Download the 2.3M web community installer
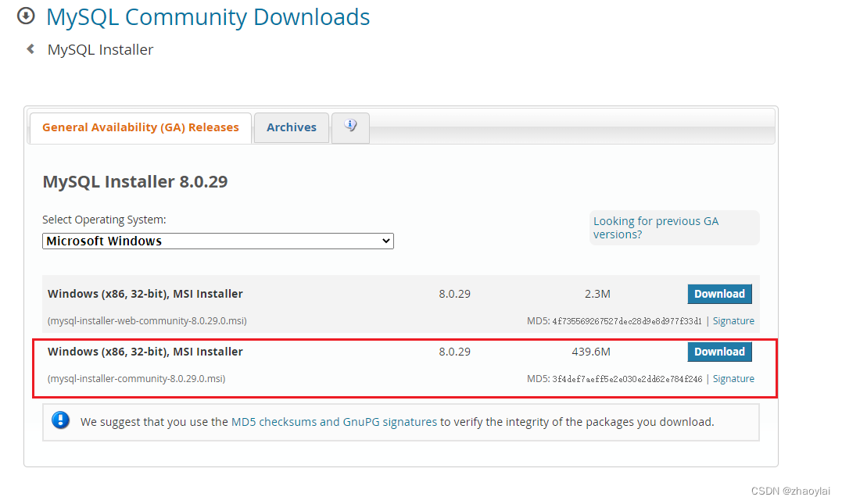 click(x=719, y=294)
